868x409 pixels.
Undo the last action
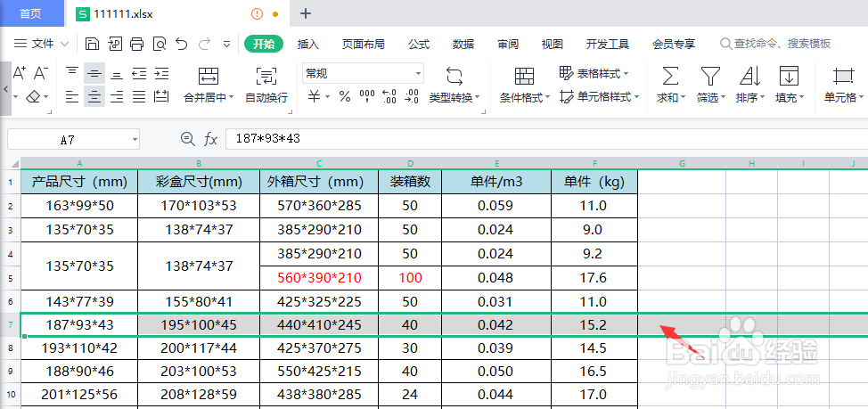point(182,44)
